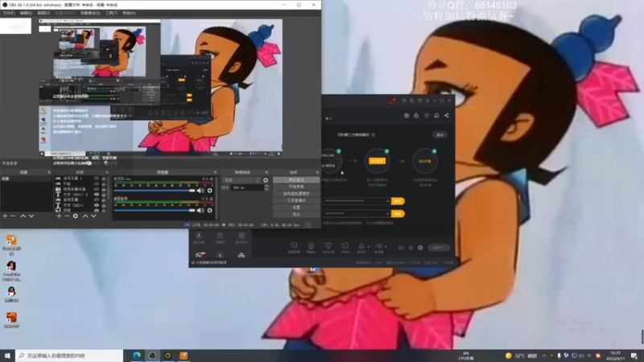Open notifications bell in streaming app header
The width and height of the screenshot is (644, 362).
(436, 116)
